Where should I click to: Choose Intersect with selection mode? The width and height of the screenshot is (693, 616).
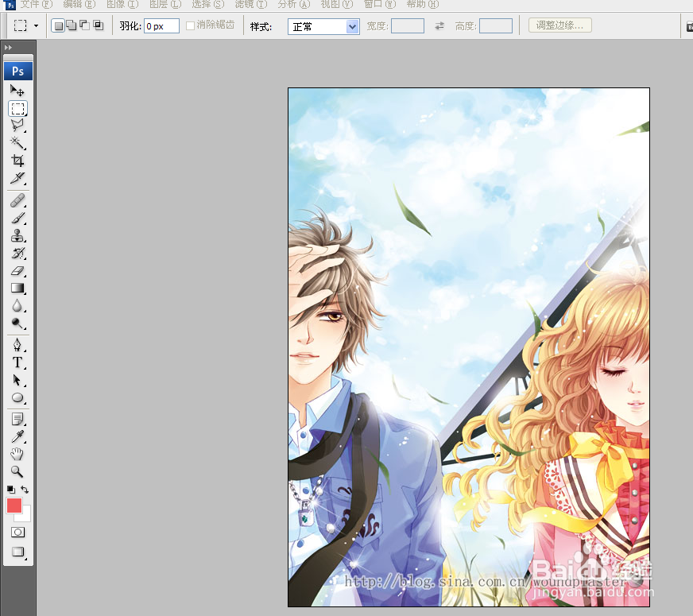pyautogui.click(x=98, y=25)
